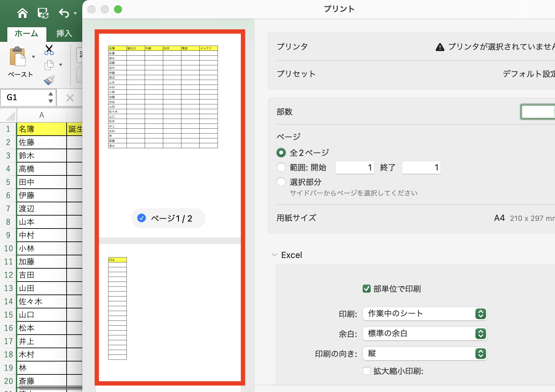The height and width of the screenshot is (392, 555).
Task: Uncheck 部単位で印刷
Action: click(x=366, y=289)
